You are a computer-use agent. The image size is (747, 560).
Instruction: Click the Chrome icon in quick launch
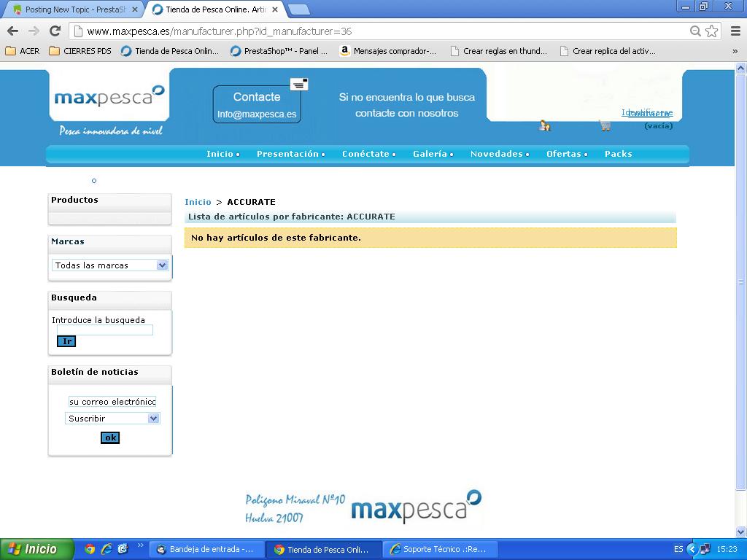coord(90,549)
